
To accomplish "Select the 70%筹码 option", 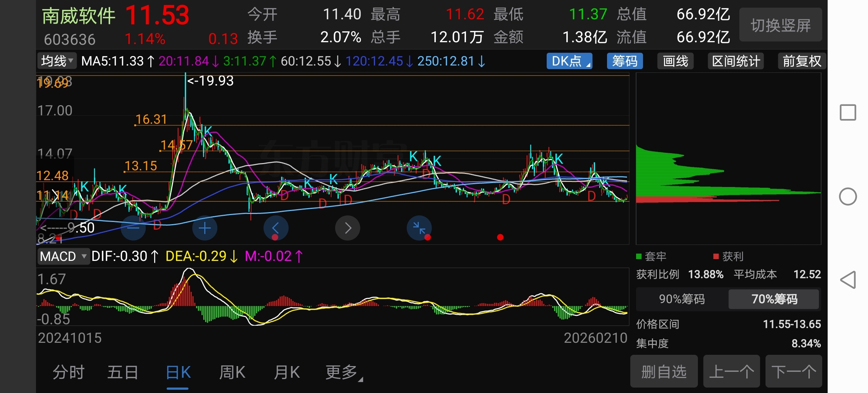I will click(774, 299).
